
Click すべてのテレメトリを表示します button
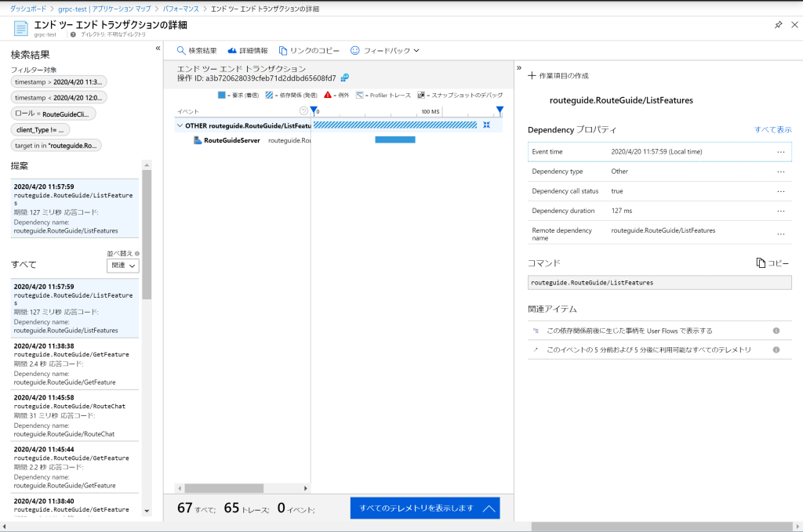click(x=424, y=508)
